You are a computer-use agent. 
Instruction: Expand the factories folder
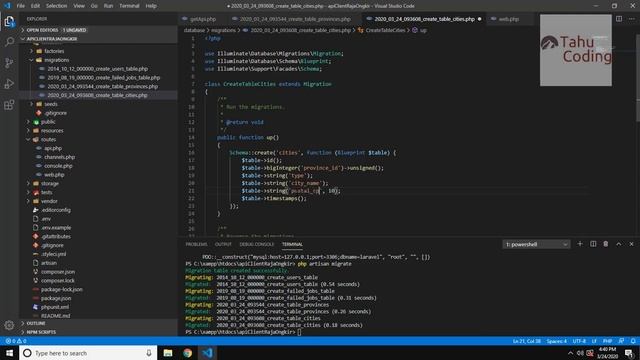point(54,51)
